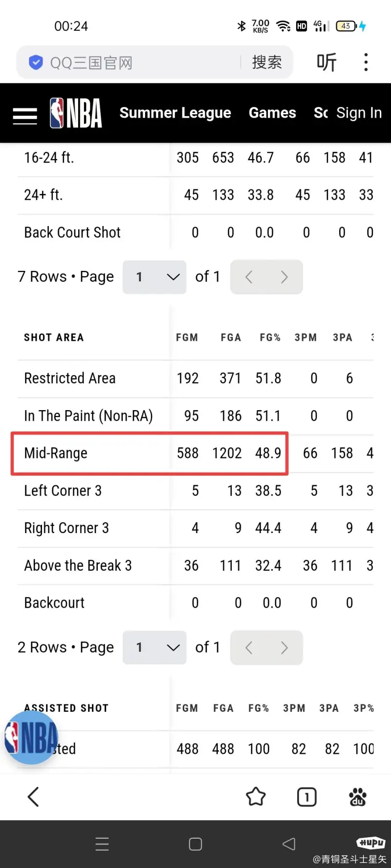Go to previous page under shot area table
Viewport: 391px width, 868px height.
pos(249,647)
